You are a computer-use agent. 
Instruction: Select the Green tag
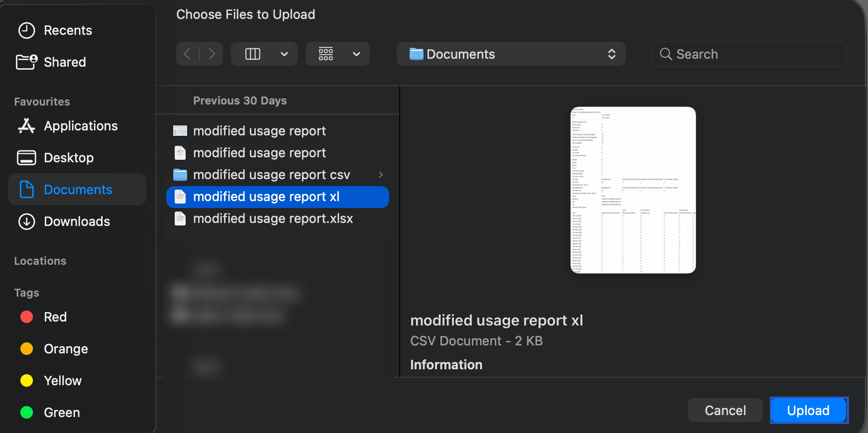pyautogui.click(x=62, y=413)
